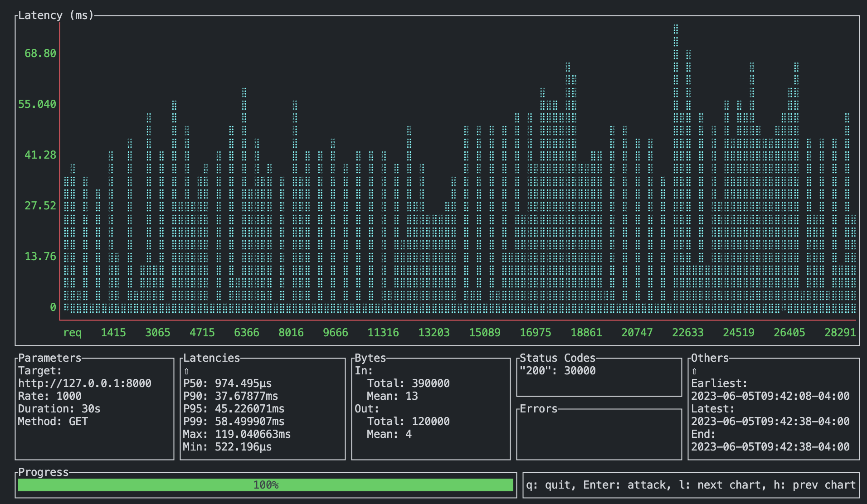This screenshot has height=504, width=867.
Task: Click the y-axis label 13.76
Action: point(40,257)
